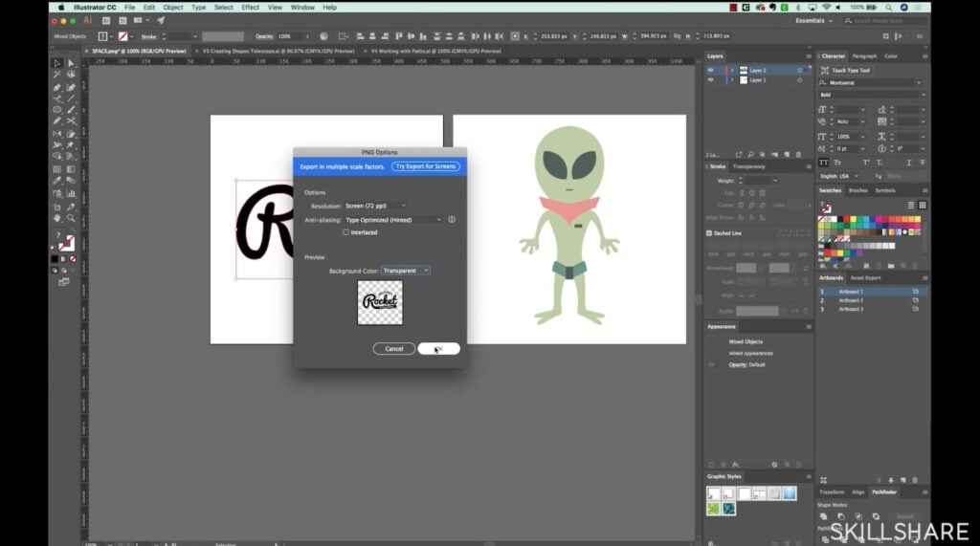This screenshot has width=980, height=546.
Task: Open the Resolution dropdown
Action: (x=375, y=206)
